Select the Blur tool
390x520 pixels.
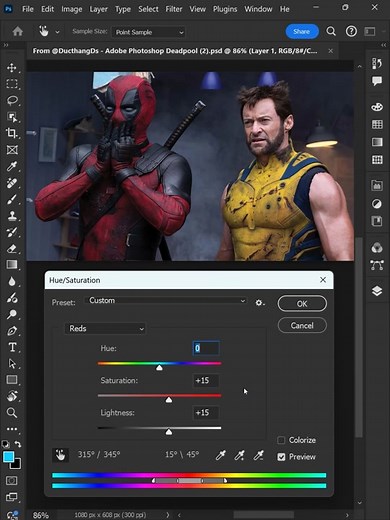12,281
